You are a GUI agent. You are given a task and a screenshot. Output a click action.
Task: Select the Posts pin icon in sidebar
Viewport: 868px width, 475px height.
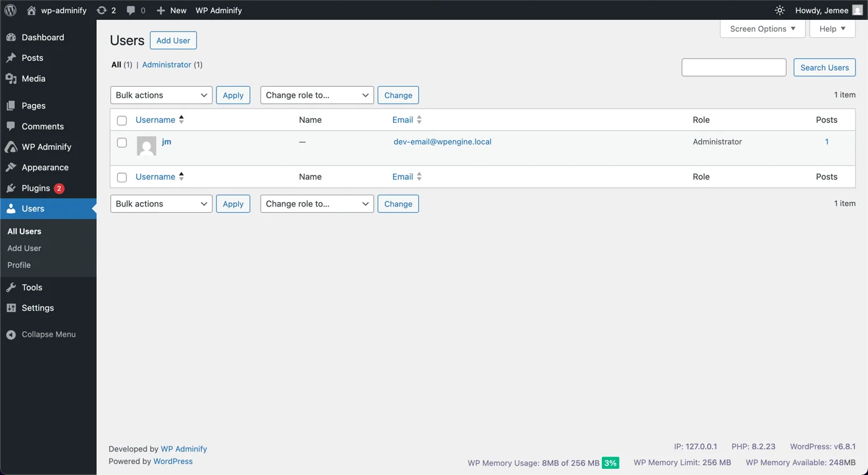click(x=11, y=58)
